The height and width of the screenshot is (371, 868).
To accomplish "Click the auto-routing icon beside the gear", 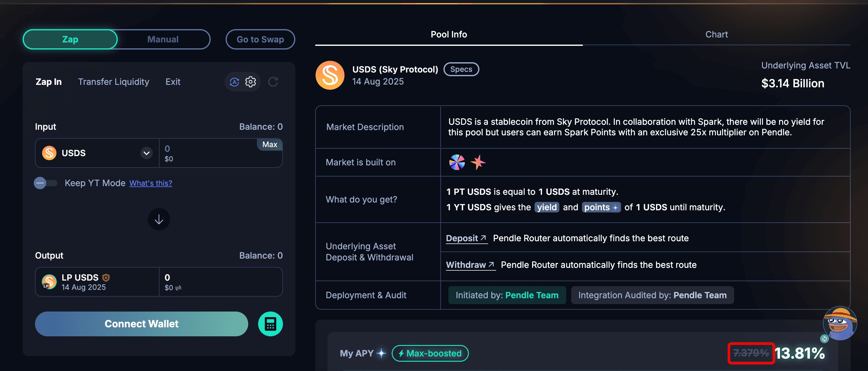I will tap(235, 82).
